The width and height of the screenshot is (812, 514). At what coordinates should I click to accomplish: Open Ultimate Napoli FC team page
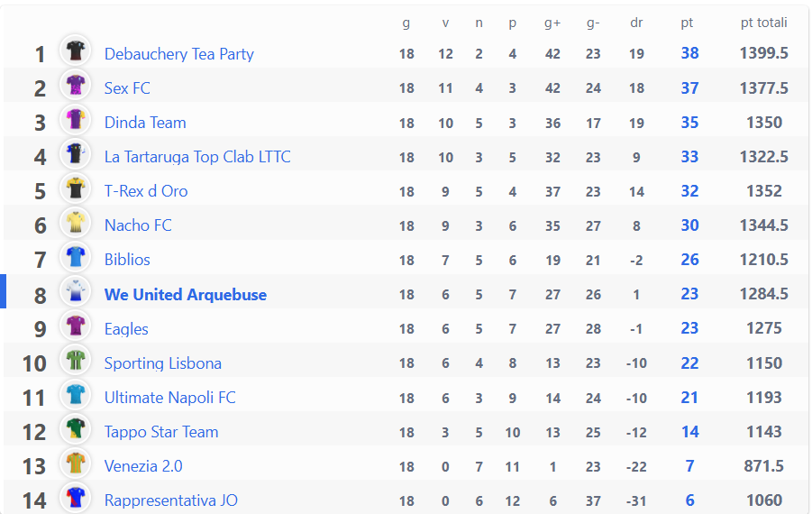169,398
